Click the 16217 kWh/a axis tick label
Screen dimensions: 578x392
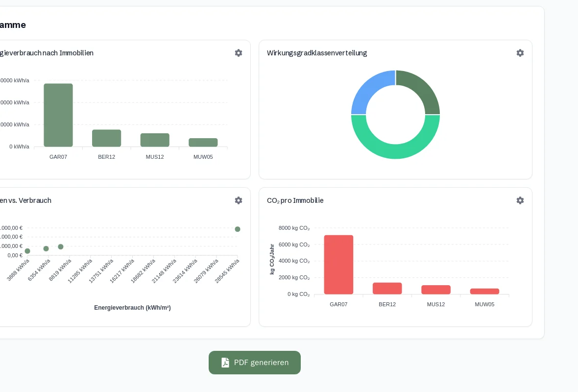click(122, 271)
